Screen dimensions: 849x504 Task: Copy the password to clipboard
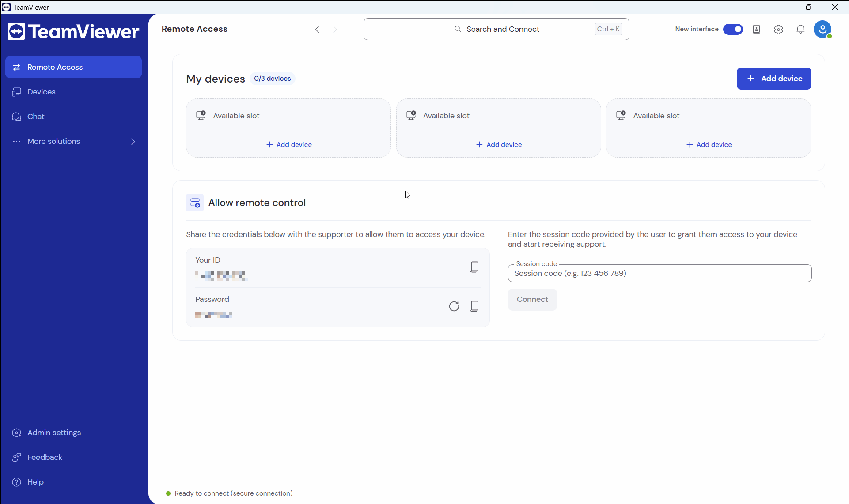point(474,306)
